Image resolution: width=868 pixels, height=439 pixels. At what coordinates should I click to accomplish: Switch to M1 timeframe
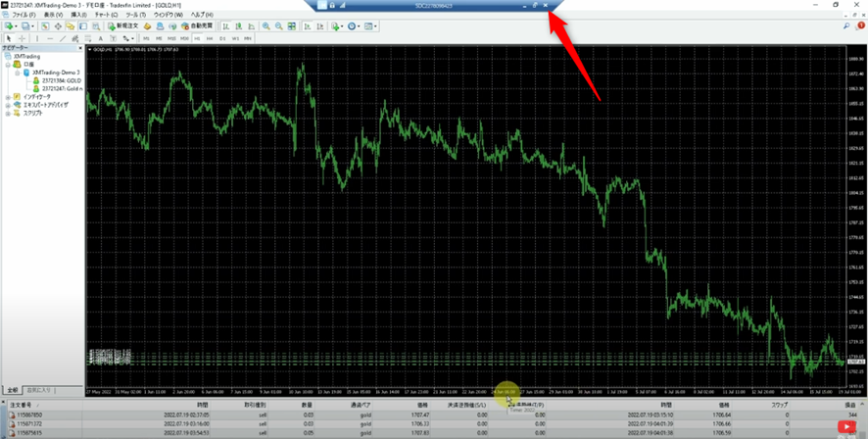(x=146, y=38)
